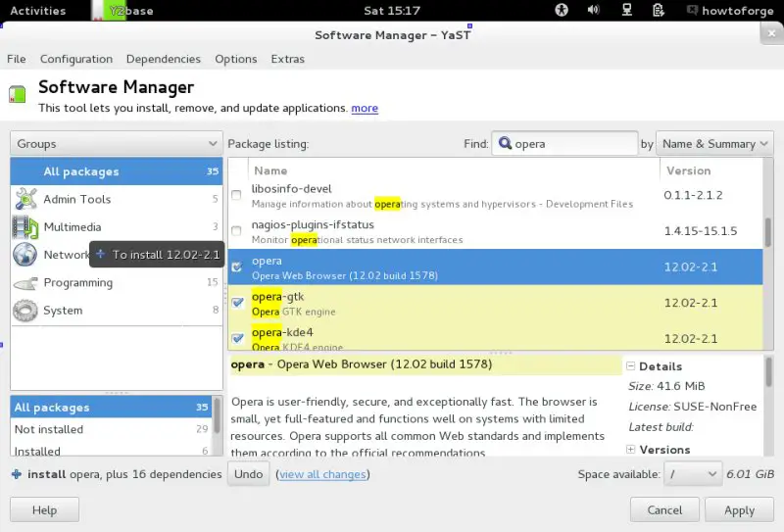Select the System group
784x532 pixels.
point(117,311)
